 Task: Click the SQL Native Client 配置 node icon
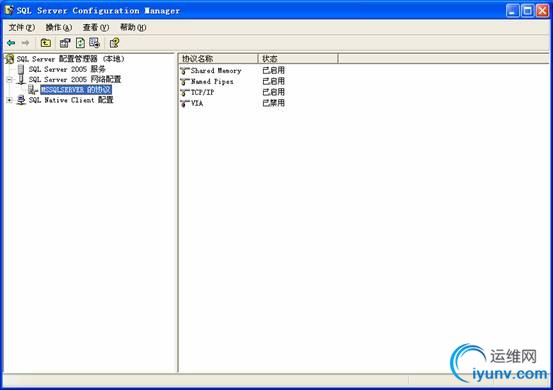tap(21, 100)
